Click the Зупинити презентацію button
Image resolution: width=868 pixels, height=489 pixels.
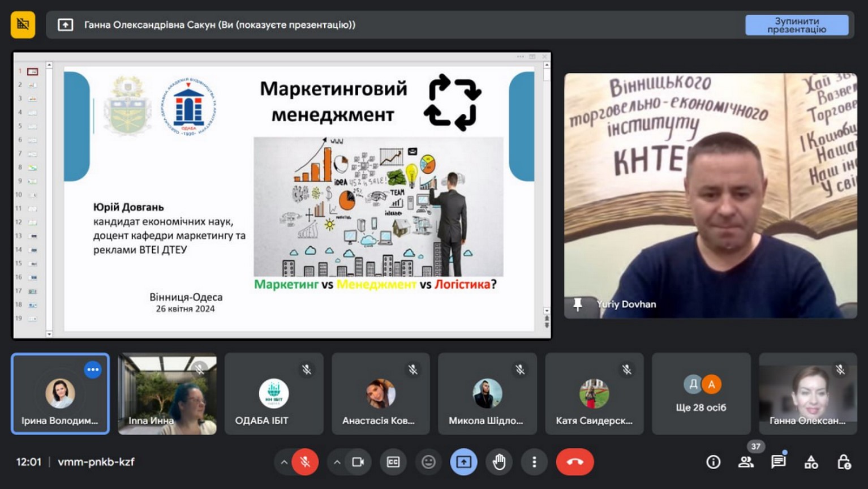tap(796, 25)
